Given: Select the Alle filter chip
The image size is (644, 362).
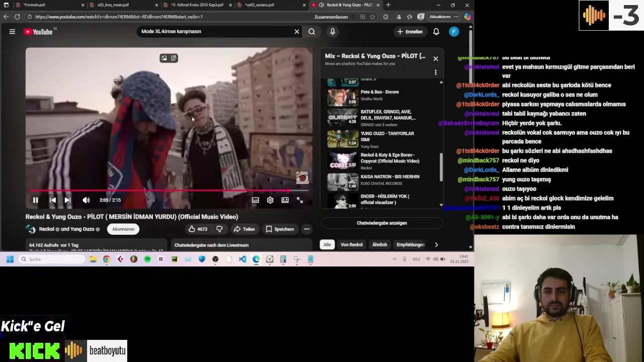Looking at the screenshot, I should click(x=327, y=245).
